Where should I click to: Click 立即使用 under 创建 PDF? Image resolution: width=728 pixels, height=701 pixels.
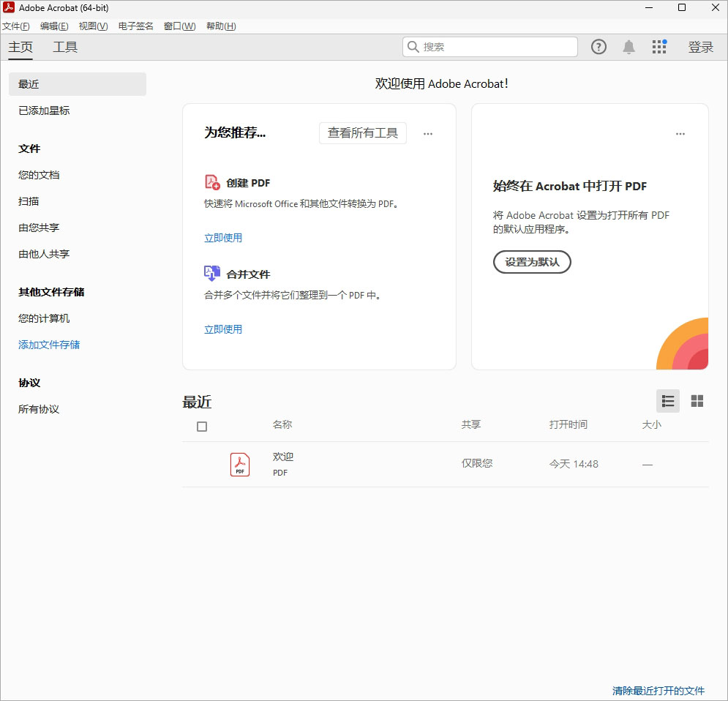click(x=223, y=238)
